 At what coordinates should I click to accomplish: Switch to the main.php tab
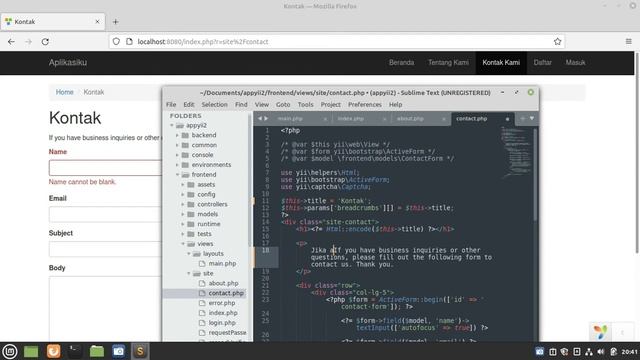click(290, 119)
